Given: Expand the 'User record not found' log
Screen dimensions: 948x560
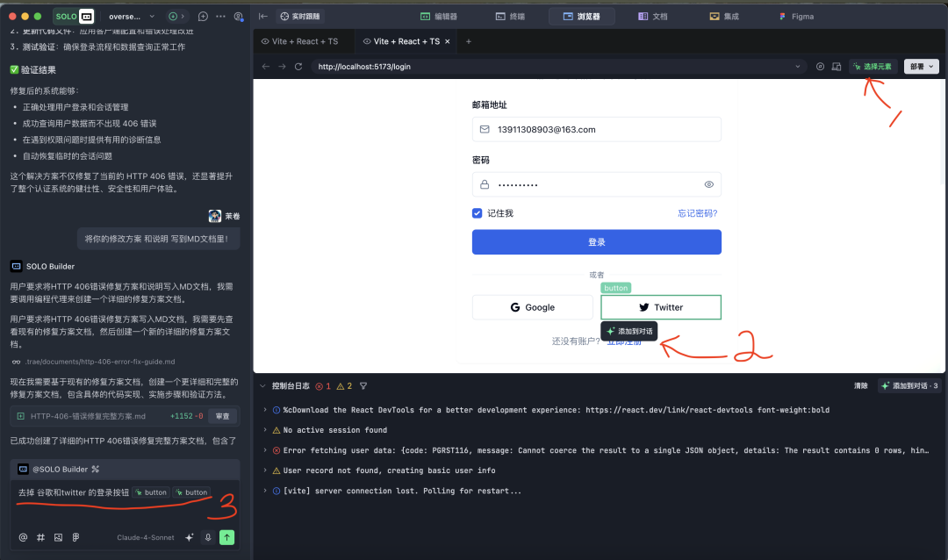Looking at the screenshot, I should pos(265,470).
